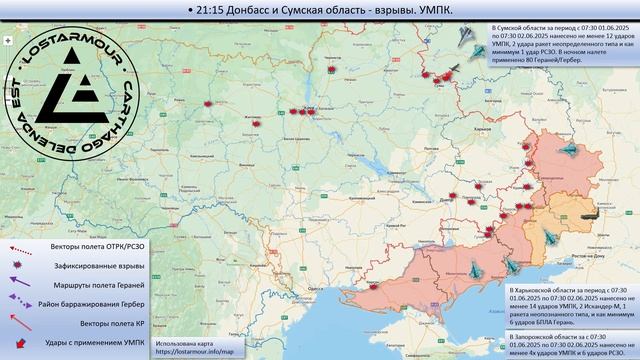Click the circular Lostarmour logo
640x360 pixels.
pos(72,93)
